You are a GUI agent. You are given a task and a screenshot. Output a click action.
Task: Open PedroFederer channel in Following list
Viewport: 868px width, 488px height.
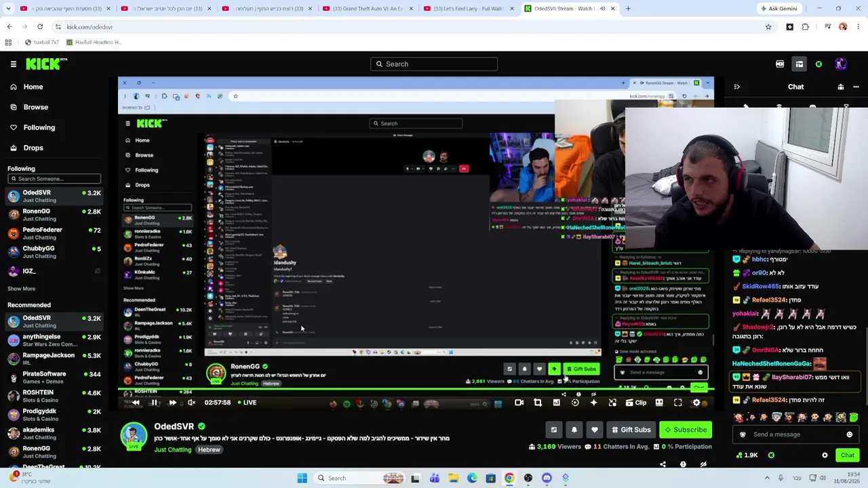coord(54,234)
